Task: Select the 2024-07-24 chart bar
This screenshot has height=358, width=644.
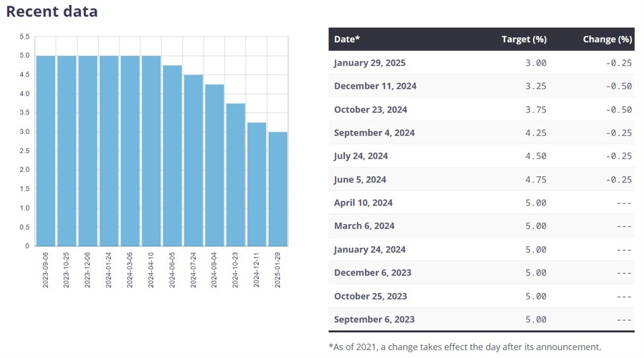Action: (x=193, y=160)
